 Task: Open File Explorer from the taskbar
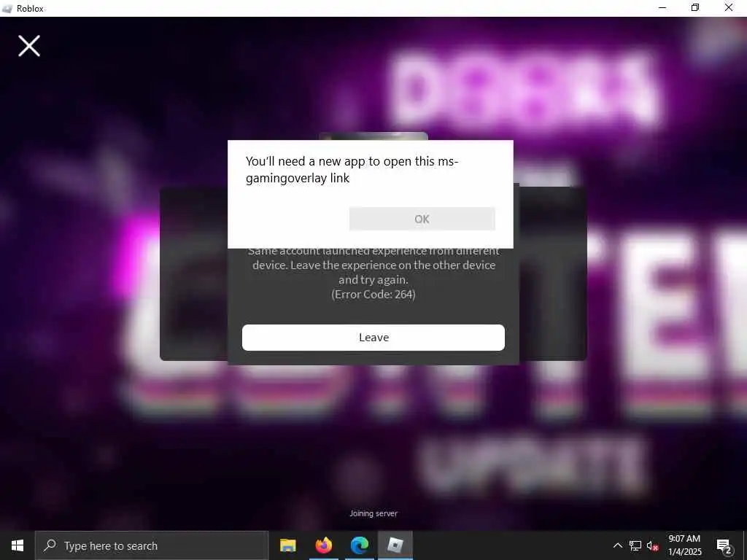tap(287, 545)
